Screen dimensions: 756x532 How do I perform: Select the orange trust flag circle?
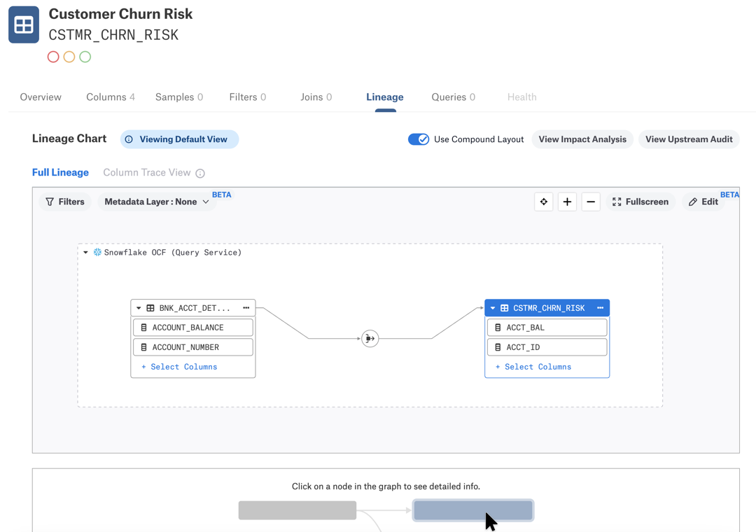[x=69, y=57]
